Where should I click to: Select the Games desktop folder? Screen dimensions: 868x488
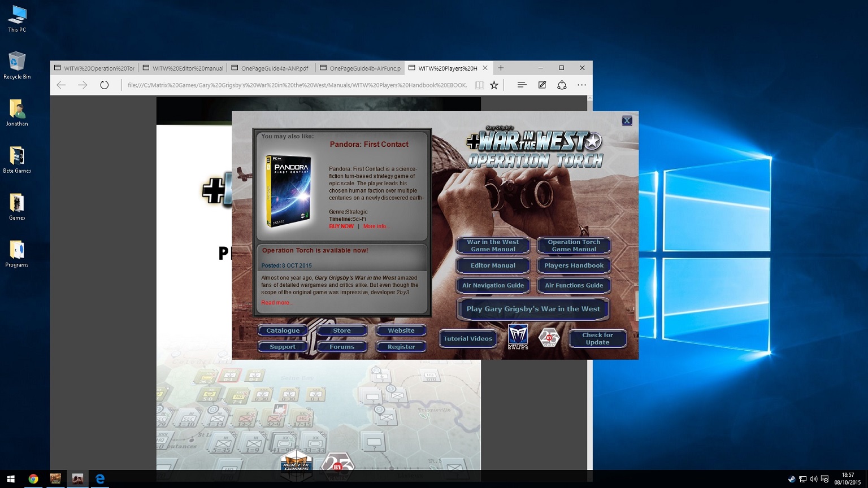17,206
